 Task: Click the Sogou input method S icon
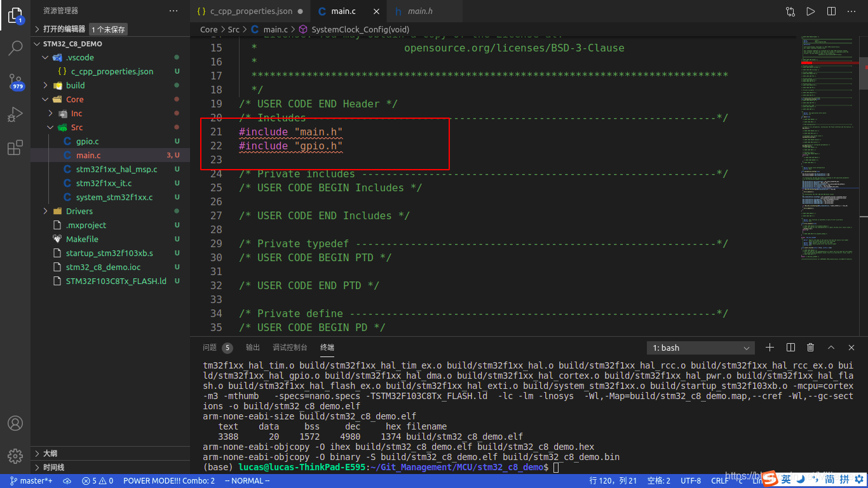click(770, 478)
